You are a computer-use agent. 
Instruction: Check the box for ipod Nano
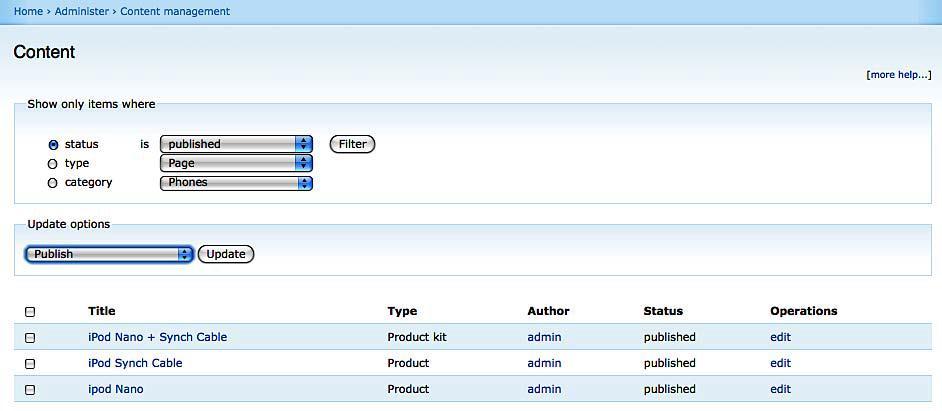tap(30, 390)
